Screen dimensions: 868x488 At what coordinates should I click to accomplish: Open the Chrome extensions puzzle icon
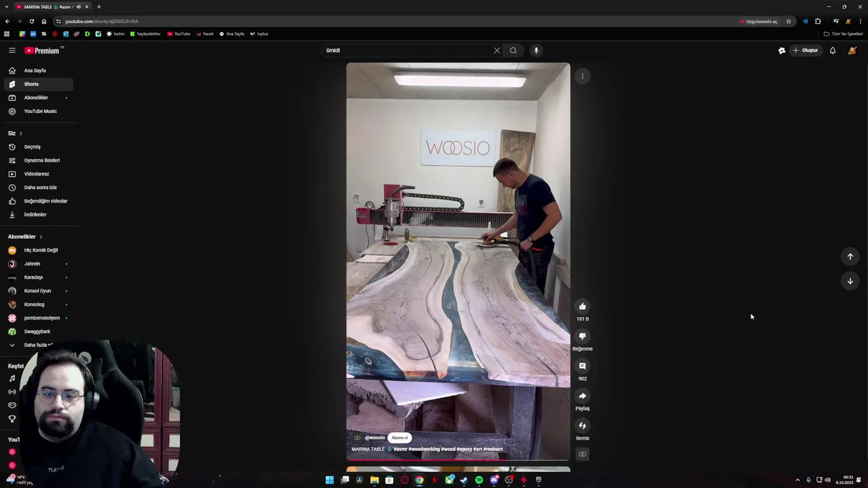[818, 22]
